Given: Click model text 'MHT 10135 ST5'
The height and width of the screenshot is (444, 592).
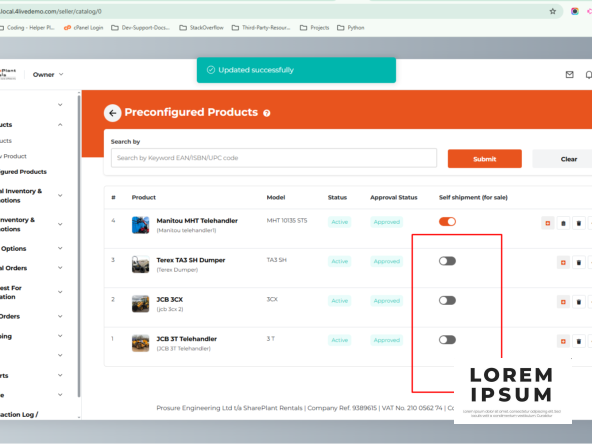Looking at the screenshot, I should [287, 220].
